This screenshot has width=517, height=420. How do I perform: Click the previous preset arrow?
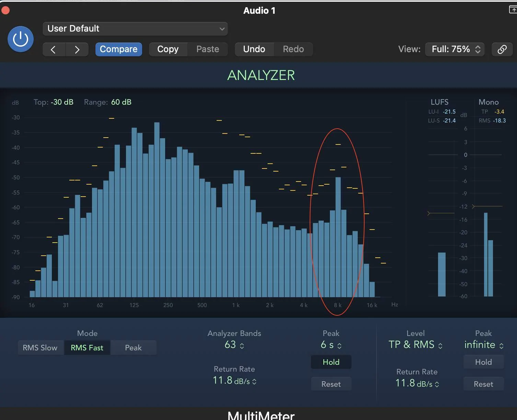point(54,49)
